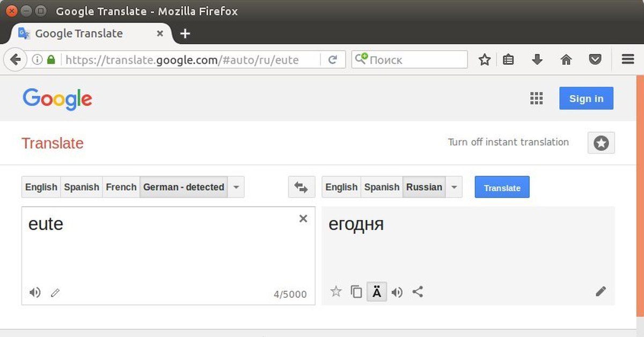This screenshot has width=644, height=337.
Task: Close the Google Translate tab
Action: tap(160, 33)
